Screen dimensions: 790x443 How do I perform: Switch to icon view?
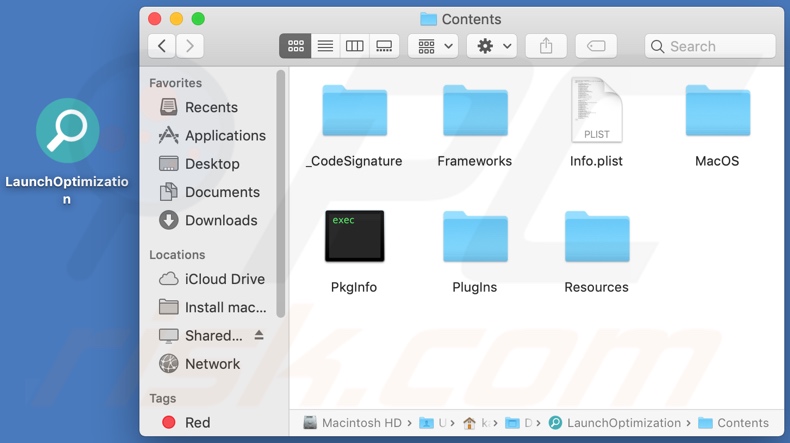tap(295, 46)
